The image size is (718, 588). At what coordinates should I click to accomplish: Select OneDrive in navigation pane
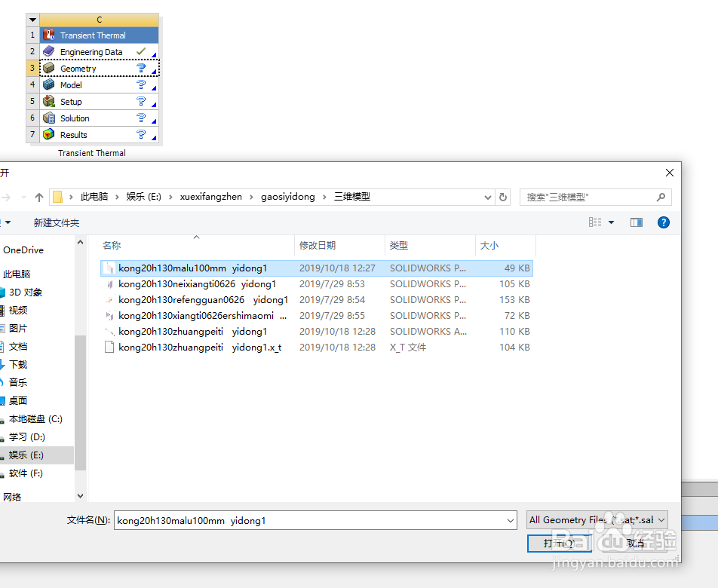tap(23, 250)
